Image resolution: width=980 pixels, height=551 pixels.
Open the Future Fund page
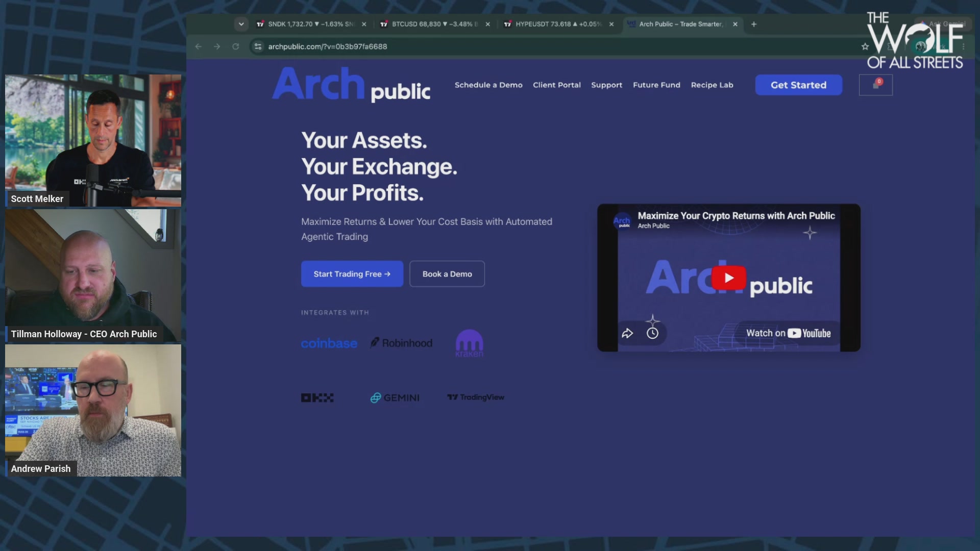click(x=656, y=85)
